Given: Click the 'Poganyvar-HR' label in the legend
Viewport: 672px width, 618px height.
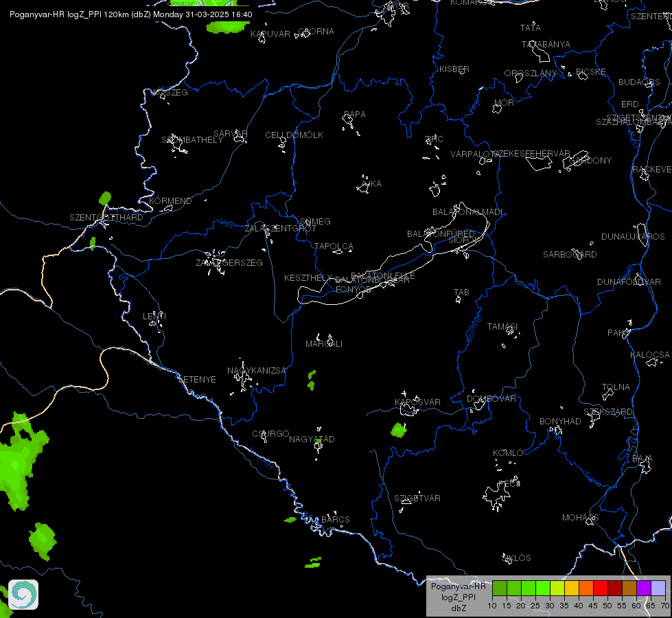Looking at the screenshot, I should (x=458, y=586).
